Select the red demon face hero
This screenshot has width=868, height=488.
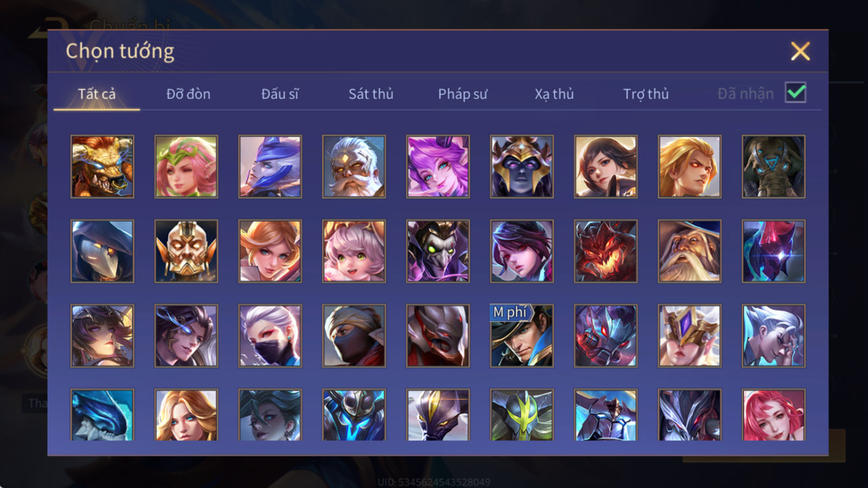(x=605, y=251)
